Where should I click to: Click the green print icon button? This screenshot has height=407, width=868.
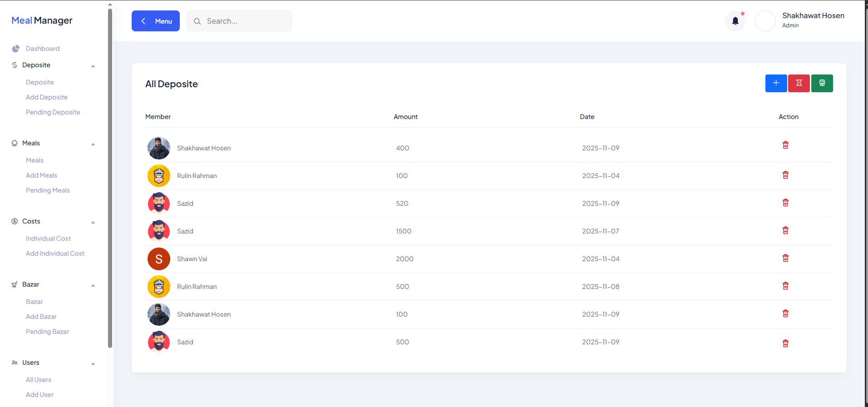pyautogui.click(x=822, y=83)
